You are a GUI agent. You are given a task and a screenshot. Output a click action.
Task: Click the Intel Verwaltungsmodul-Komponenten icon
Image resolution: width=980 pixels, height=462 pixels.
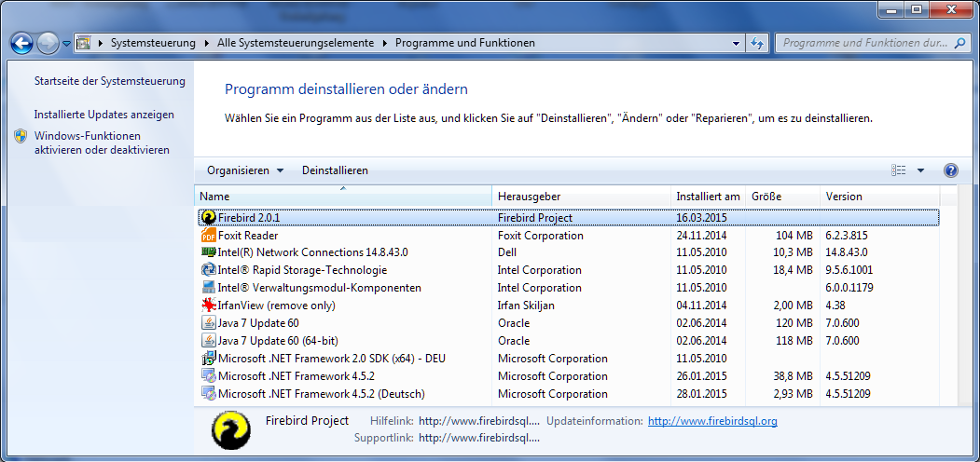[x=209, y=288]
